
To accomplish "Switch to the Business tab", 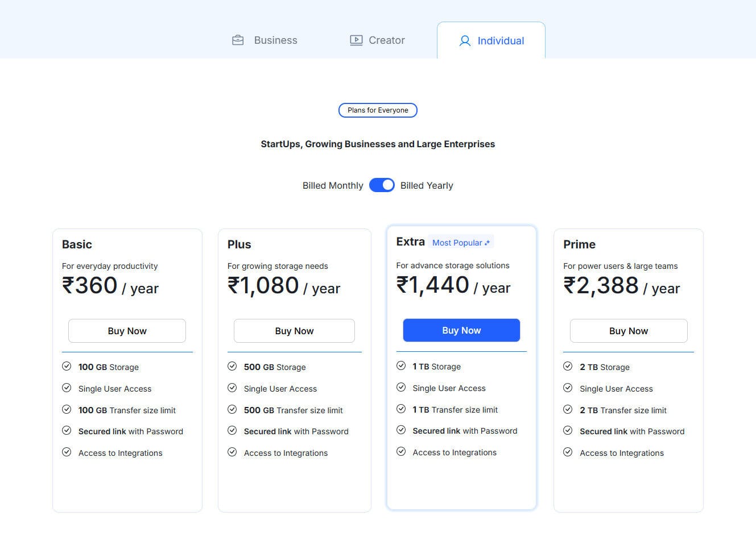I will click(265, 40).
